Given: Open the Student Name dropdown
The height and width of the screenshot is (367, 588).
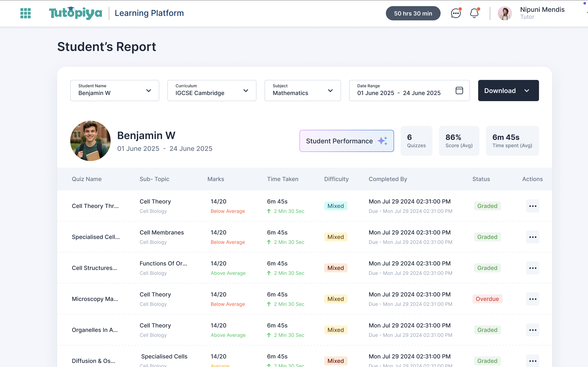Looking at the screenshot, I should coord(148,90).
